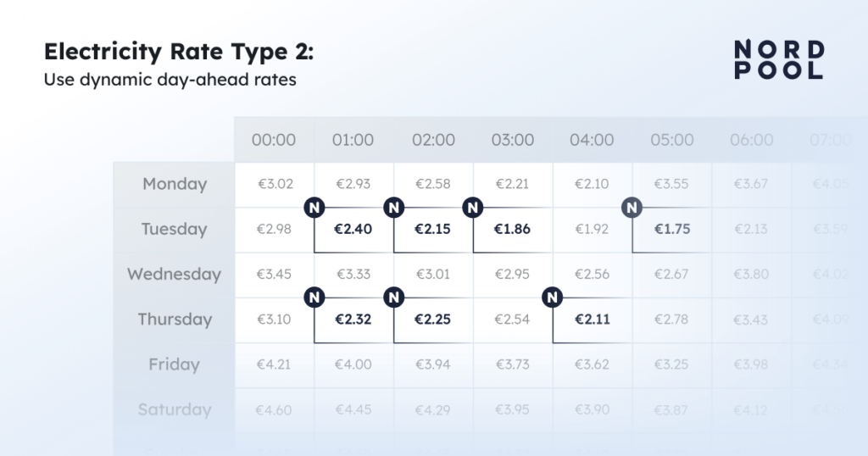The height and width of the screenshot is (456, 868).
Task: Select the 03:00 column header
Action: pyautogui.click(x=513, y=140)
